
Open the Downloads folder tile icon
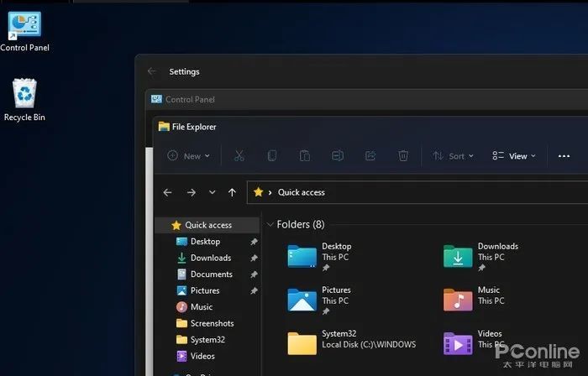point(458,257)
